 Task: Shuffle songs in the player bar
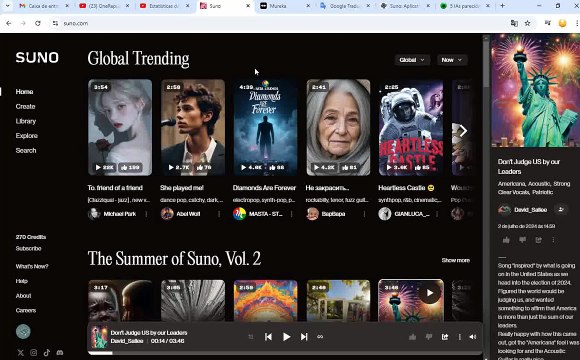pyautogui.click(x=251, y=337)
